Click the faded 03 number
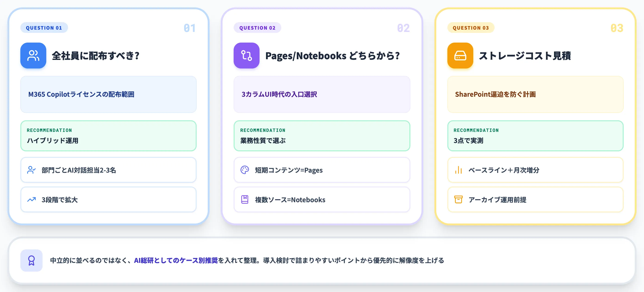Screen dimensions: 644x292 [x=617, y=28]
